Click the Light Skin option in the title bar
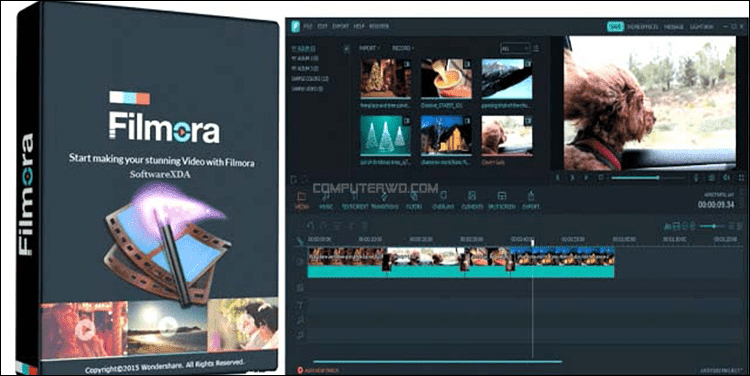 [x=701, y=27]
